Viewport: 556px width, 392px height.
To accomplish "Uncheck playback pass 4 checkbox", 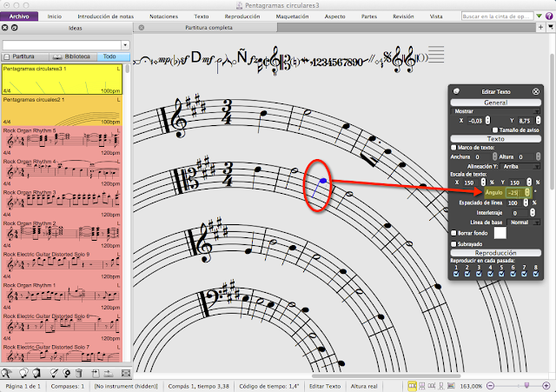I will [490, 274].
